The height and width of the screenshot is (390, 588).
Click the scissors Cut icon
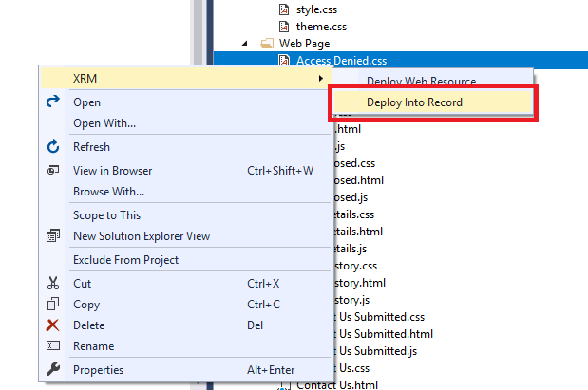[x=53, y=284]
